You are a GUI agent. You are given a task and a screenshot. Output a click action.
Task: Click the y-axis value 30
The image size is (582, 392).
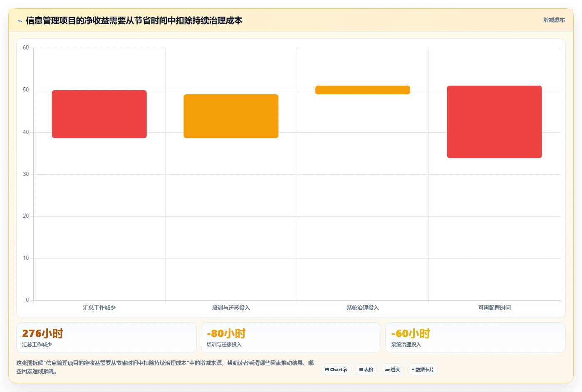(26, 174)
